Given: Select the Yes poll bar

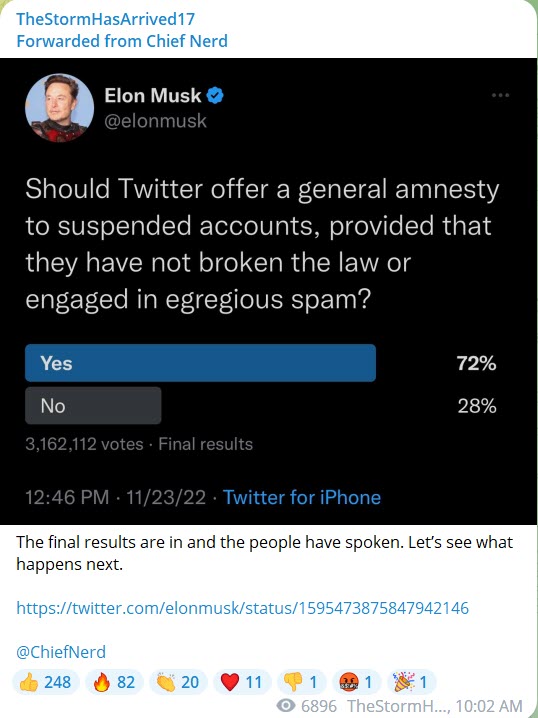Looking at the screenshot, I should (x=201, y=363).
